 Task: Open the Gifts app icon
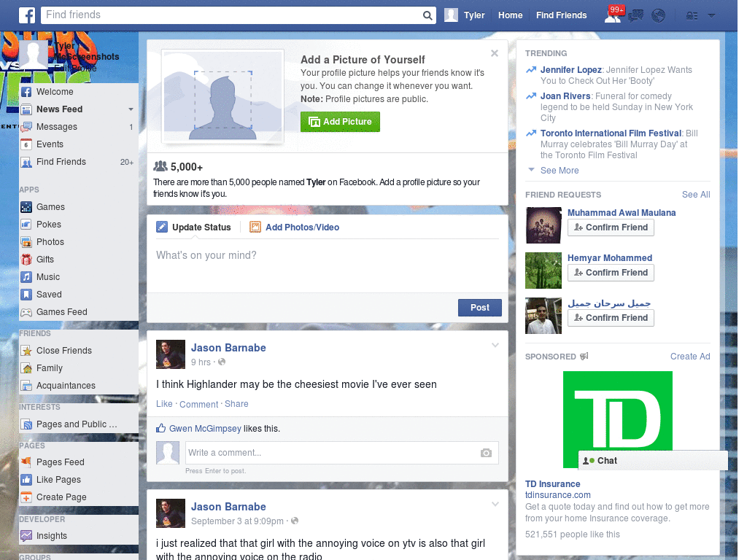tap(26, 260)
